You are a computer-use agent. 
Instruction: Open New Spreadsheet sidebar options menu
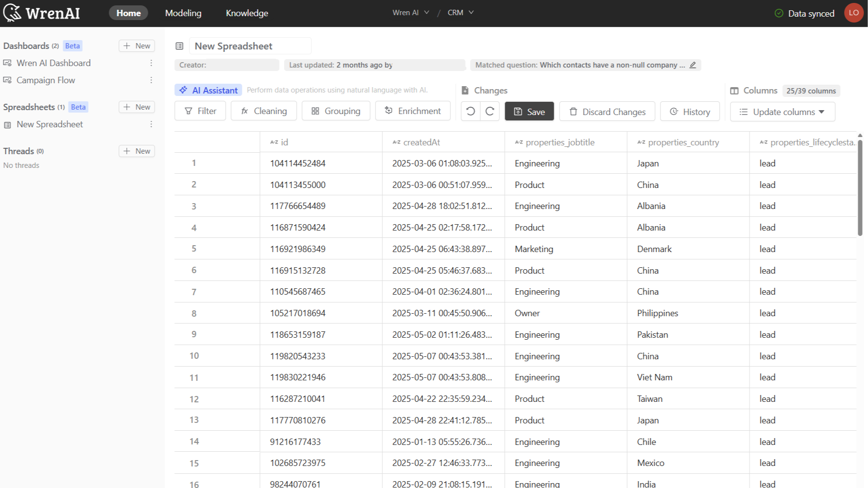tap(151, 124)
